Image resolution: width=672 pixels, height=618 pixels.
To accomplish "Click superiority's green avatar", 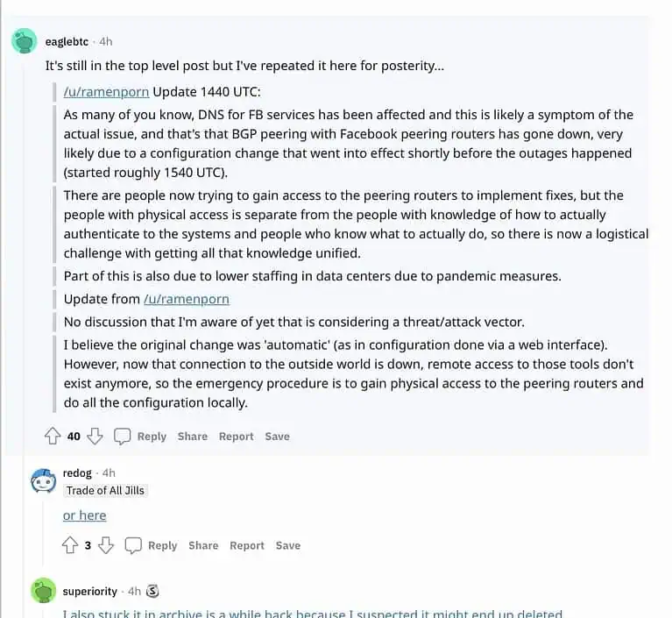I will (x=44, y=591).
